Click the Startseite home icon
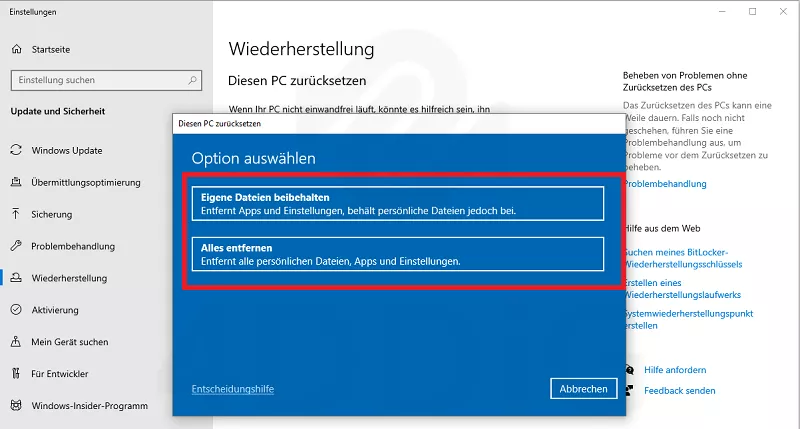Viewport: 800px width, 429px height. pyautogui.click(x=16, y=48)
